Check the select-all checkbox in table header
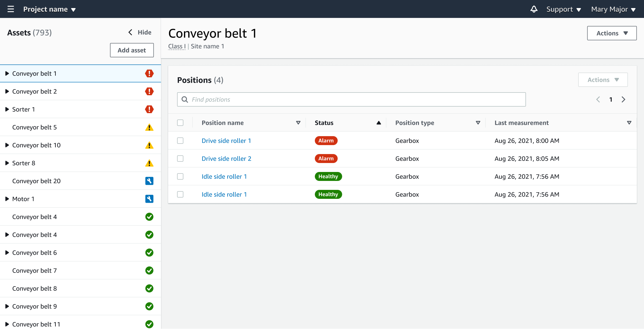The width and height of the screenshot is (644, 329). coord(180,123)
